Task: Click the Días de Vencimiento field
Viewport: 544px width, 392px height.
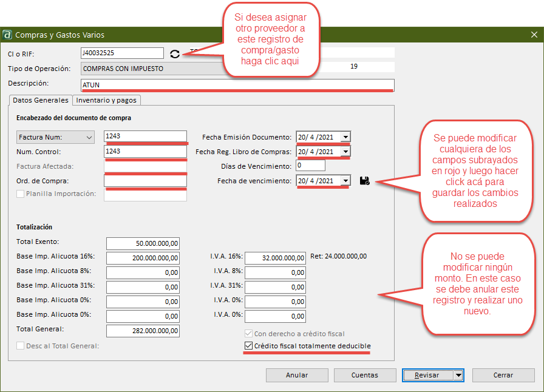Action: (x=310, y=165)
